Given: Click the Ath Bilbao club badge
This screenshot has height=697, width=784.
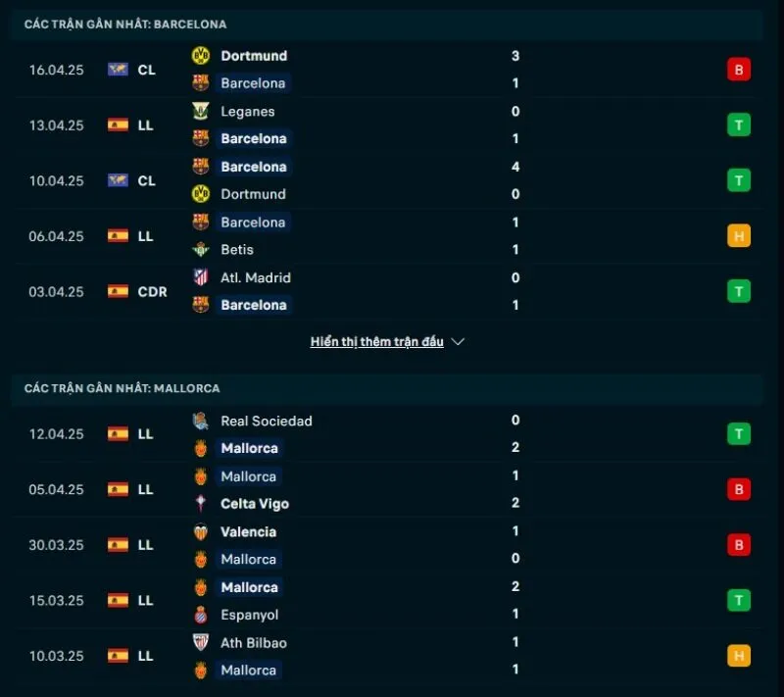Looking at the screenshot, I should [201, 643].
